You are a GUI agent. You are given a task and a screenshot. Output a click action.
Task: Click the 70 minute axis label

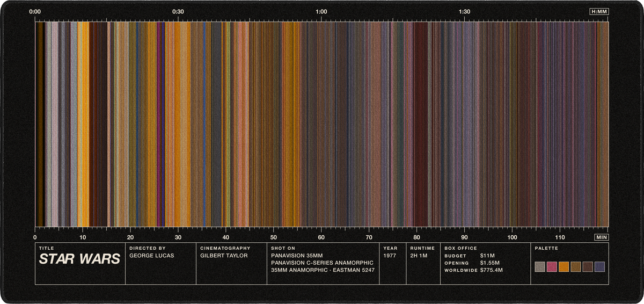(369, 237)
